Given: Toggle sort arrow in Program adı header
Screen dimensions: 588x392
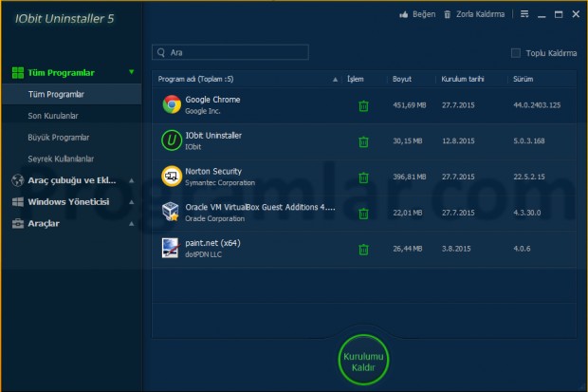Looking at the screenshot, I should pos(335,79).
